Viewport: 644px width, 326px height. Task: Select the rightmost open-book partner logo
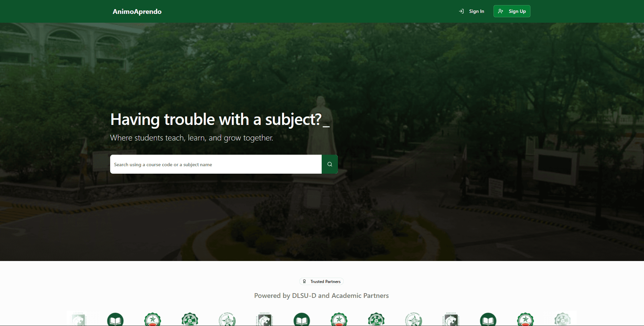point(488,319)
